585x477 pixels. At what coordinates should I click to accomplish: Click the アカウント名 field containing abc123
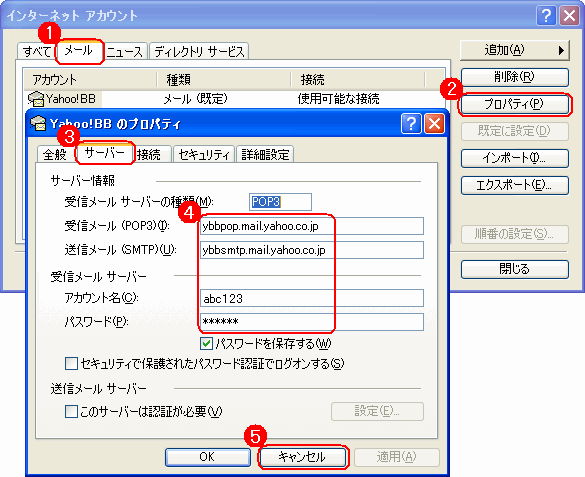point(312,298)
